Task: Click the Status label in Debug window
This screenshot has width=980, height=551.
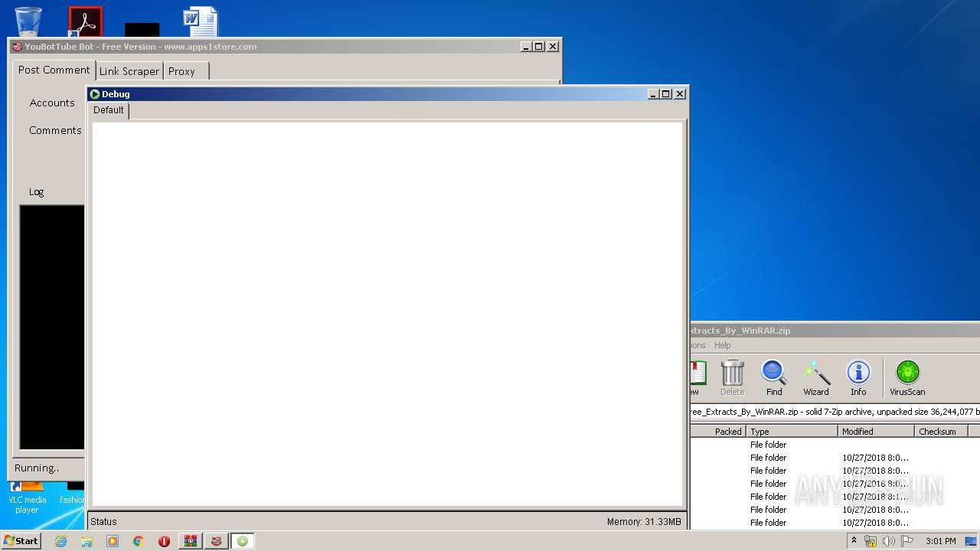Action: pyautogui.click(x=103, y=522)
